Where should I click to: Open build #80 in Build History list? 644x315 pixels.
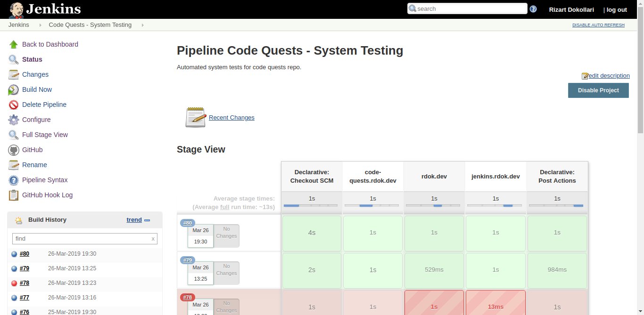tap(25, 254)
